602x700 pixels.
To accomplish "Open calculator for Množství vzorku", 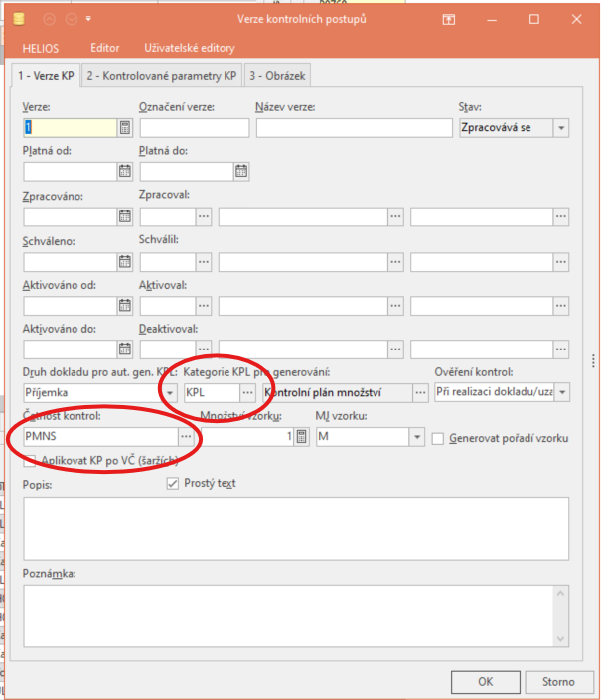I will coord(302,436).
